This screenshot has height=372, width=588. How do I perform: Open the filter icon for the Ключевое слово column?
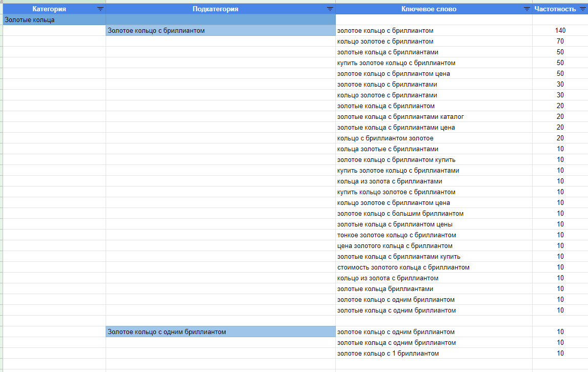tap(527, 9)
